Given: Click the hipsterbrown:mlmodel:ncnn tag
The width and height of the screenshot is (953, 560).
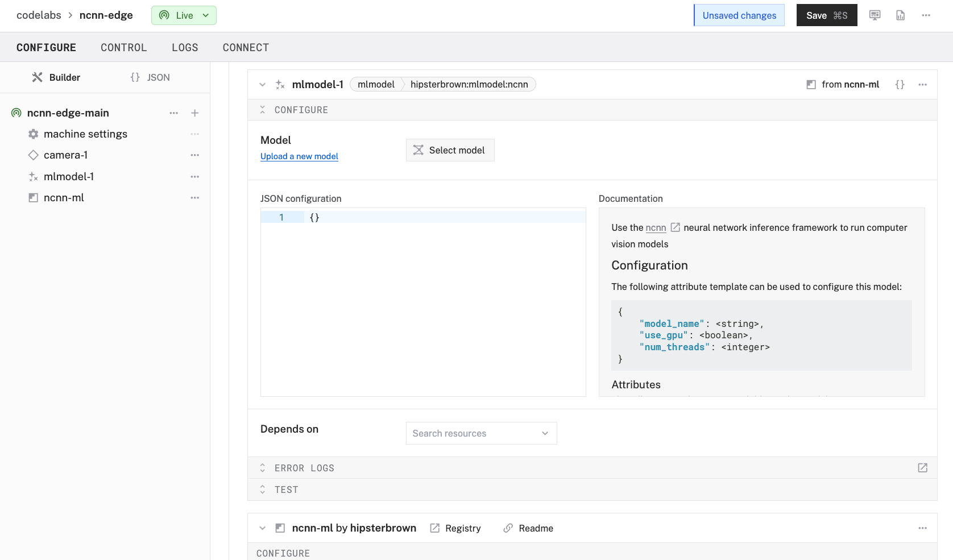Looking at the screenshot, I should click(469, 85).
